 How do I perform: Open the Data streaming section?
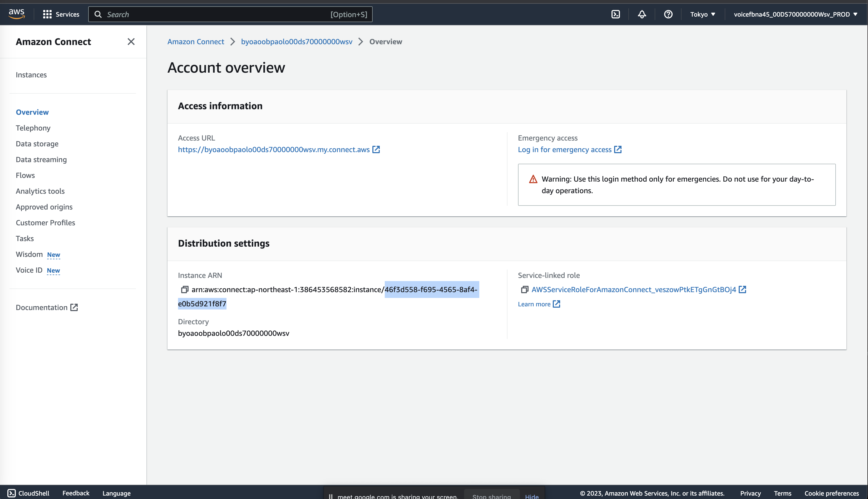[41, 159]
